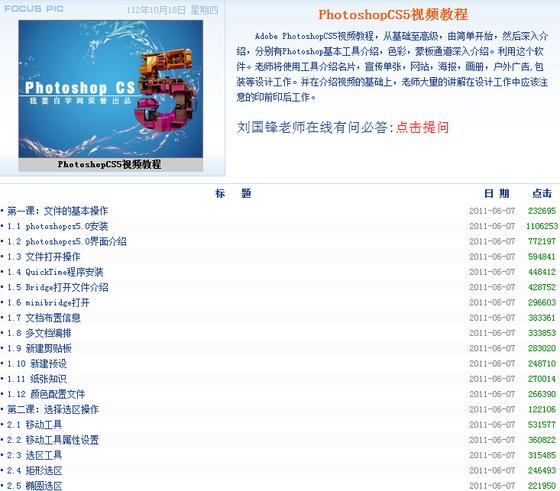Open lesson 1.1 photoshopcs5.0安装
The width and height of the screenshot is (560, 491).
(x=58, y=226)
